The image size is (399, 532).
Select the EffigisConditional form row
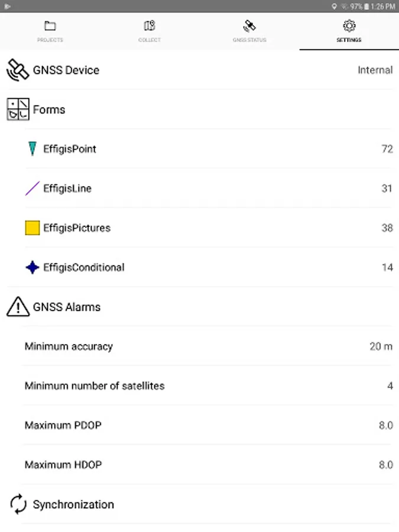coord(208,267)
